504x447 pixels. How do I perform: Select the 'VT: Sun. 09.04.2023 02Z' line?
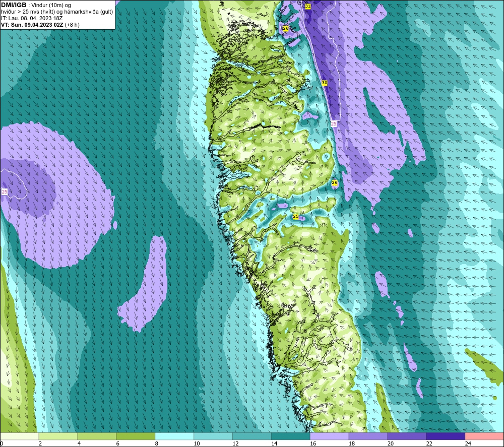[32, 25]
